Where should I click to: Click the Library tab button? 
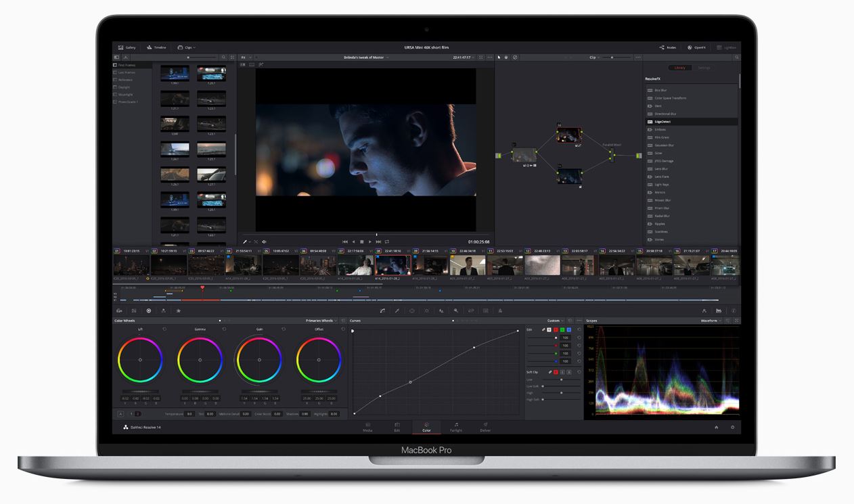coord(679,68)
